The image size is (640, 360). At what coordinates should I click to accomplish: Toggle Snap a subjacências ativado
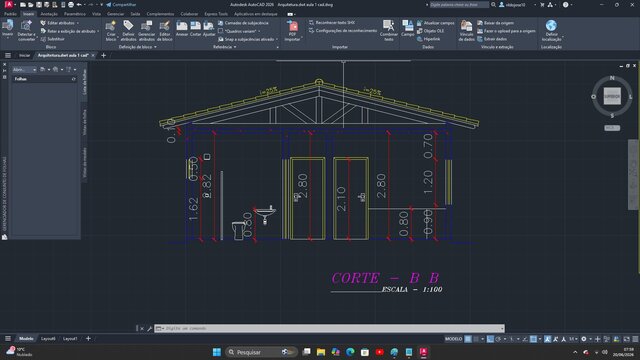tap(247, 39)
